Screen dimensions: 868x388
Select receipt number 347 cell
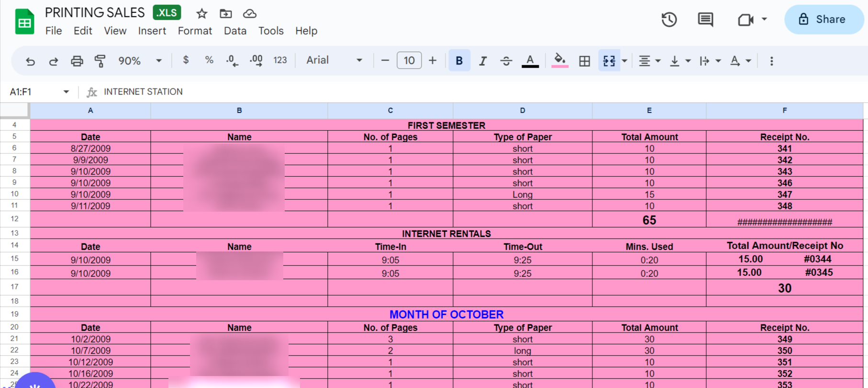click(785, 194)
